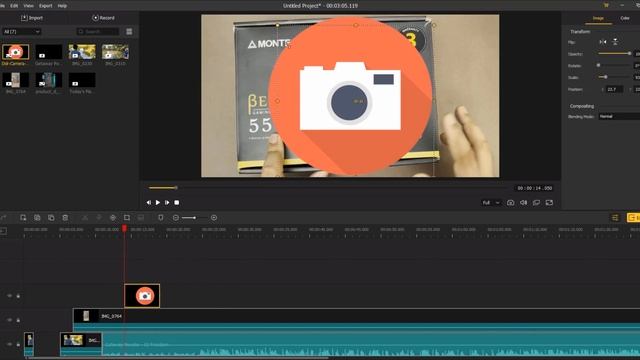Zoom in the timeline with plus icon
This screenshot has height=360, width=640.
click(214, 218)
